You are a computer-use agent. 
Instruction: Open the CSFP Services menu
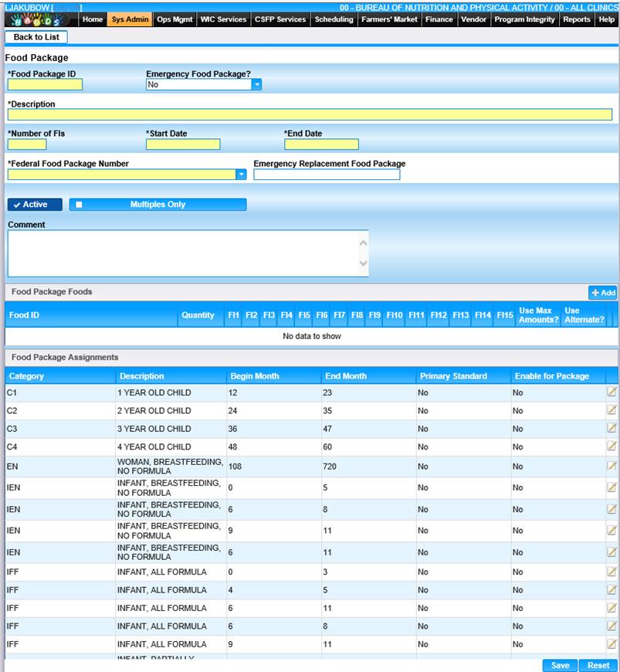pyautogui.click(x=280, y=19)
